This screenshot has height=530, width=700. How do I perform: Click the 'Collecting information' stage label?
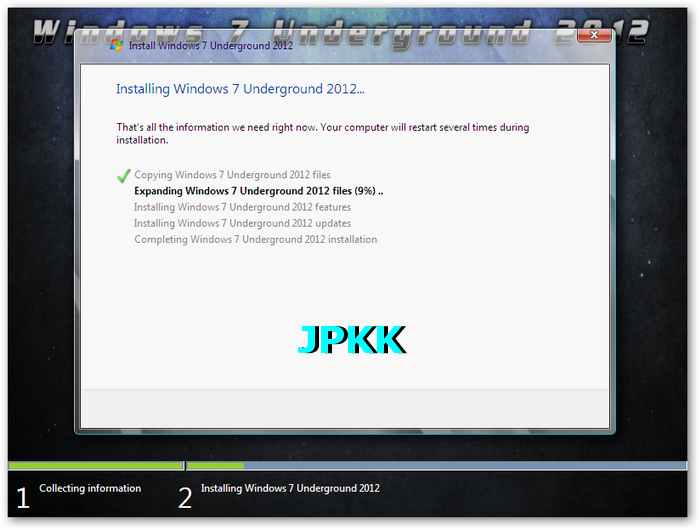tap(90, 488)
